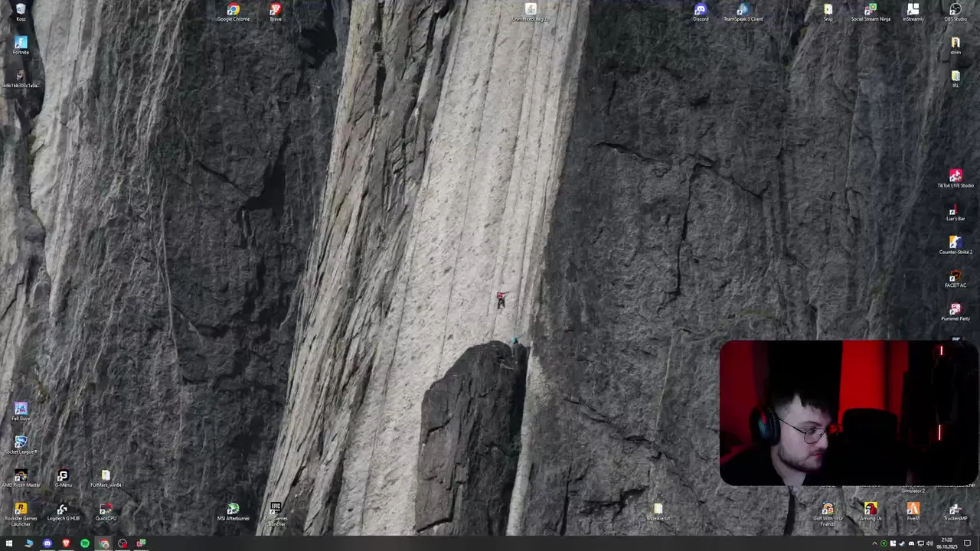This screenshot has width=980, height=551.
Task: Select the TeamSpeak 3 Client shortcut
Action: pyautogui.click(x=743, y=12)
